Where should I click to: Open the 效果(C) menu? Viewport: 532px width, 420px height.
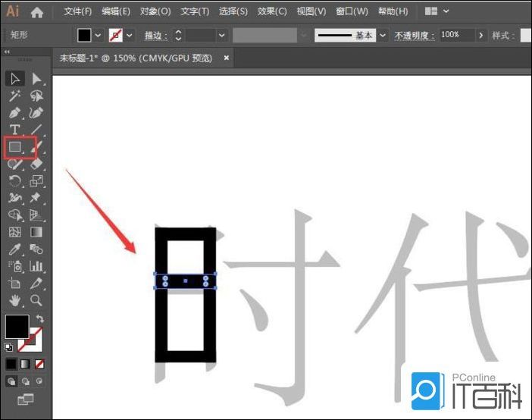(x=272, y=11)
